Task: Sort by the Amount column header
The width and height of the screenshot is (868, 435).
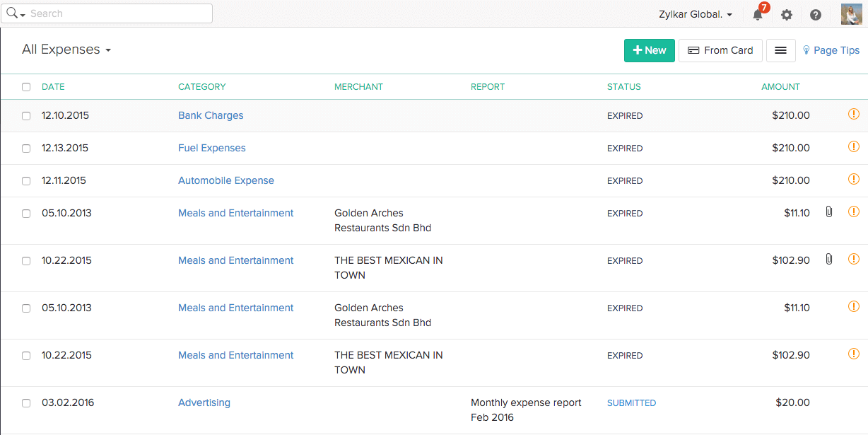Action: 780,87
